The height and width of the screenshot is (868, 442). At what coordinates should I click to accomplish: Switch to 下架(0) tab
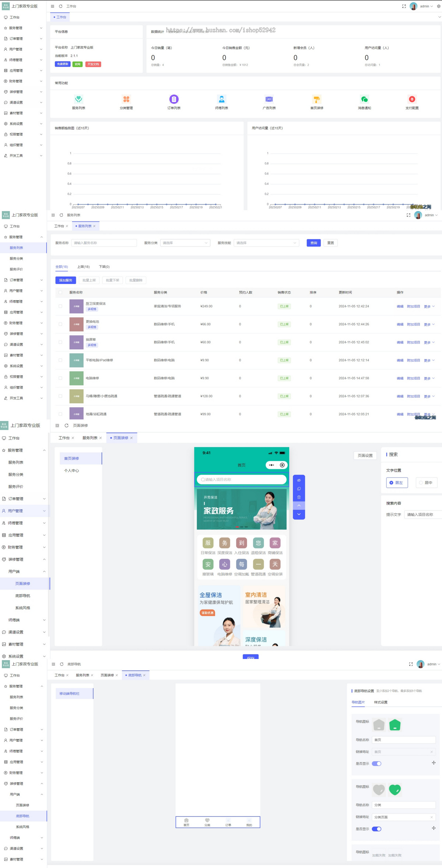pyautogui.click(x=104, y=267)
